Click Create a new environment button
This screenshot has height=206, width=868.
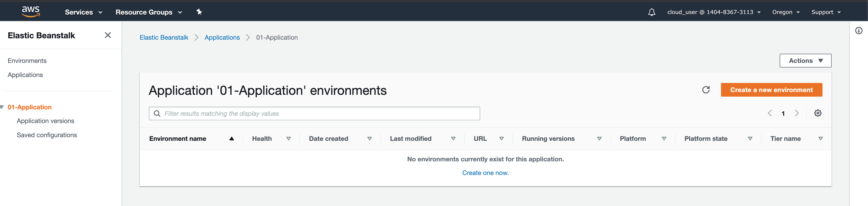[x=771, y=90]
